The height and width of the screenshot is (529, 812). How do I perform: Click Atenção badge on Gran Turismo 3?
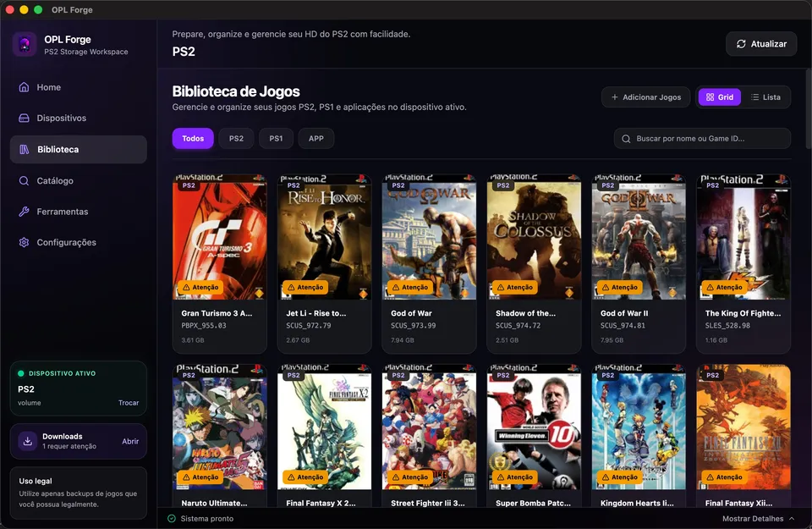[x=200, y=287]
